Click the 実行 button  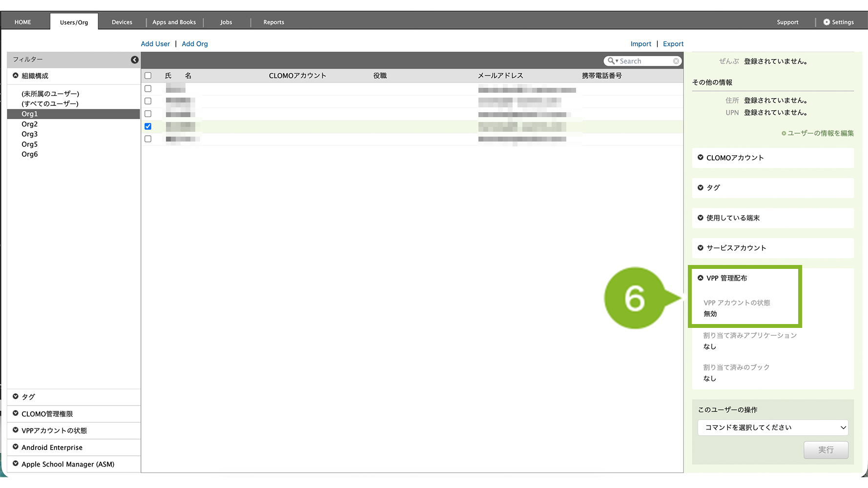coord(826,450)
